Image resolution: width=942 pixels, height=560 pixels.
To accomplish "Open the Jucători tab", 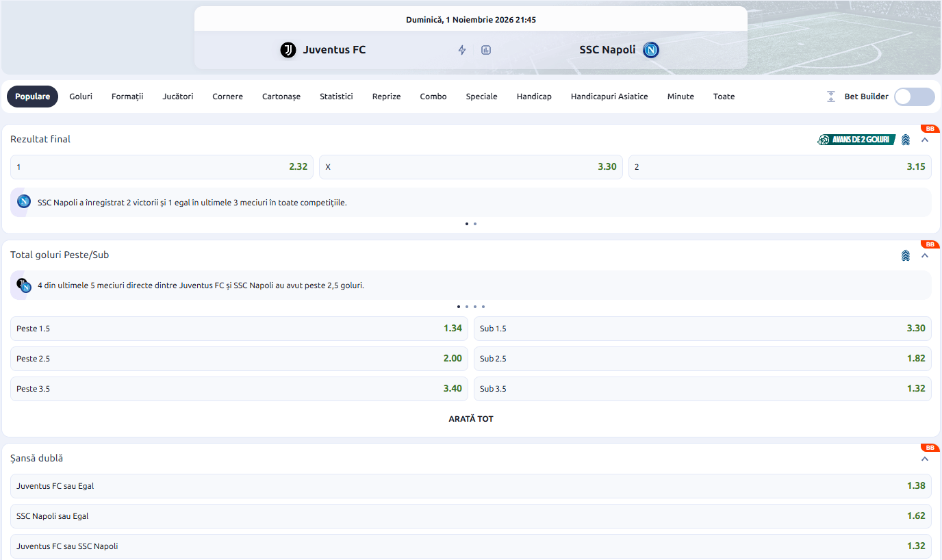I will (178, 97).
